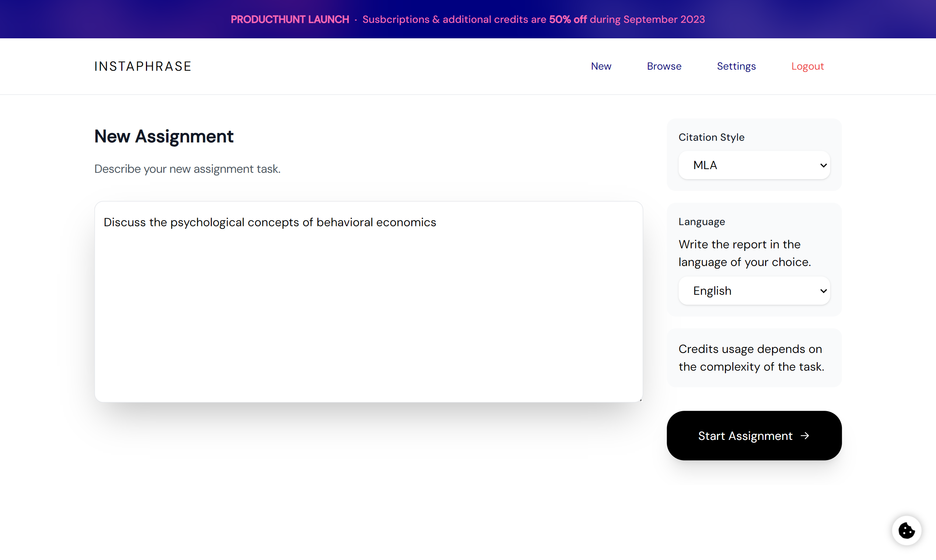This screenshot has width=936, height=560.
Task: Expand the Citation Style options list
Action: click(x=754, y=165)
